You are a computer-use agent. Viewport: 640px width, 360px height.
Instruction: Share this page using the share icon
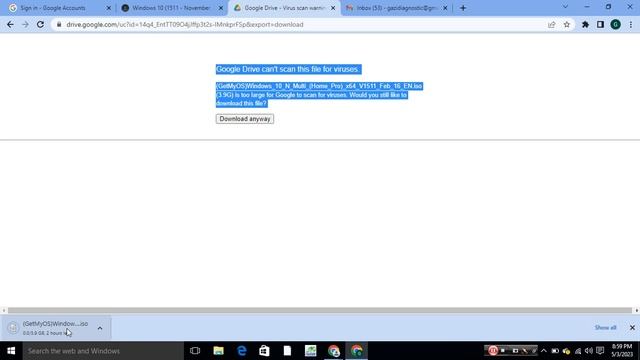[551, 24]
